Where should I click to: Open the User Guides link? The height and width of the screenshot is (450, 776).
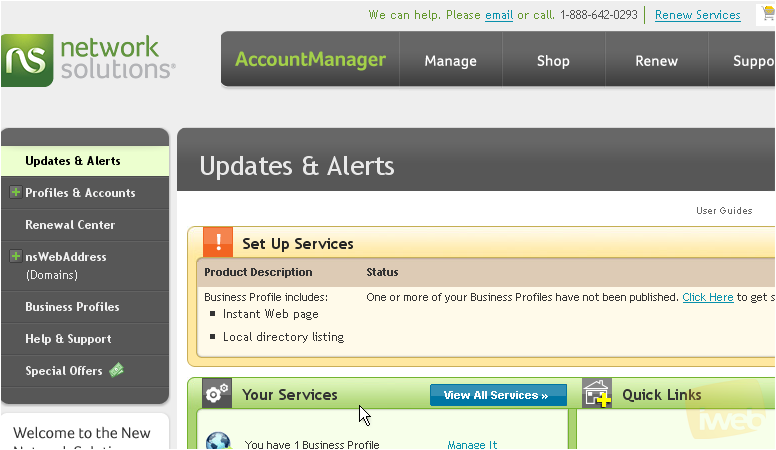724,210
